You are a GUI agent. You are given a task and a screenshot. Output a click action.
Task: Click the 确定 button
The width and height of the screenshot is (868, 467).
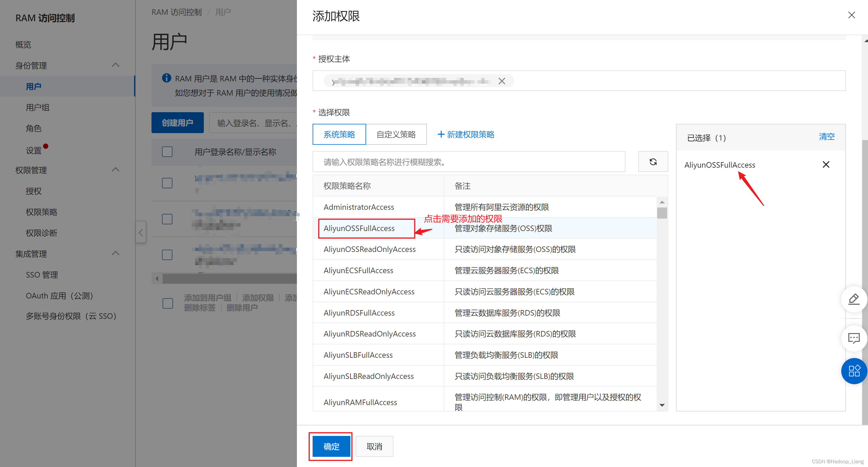(x=331, y=446)
